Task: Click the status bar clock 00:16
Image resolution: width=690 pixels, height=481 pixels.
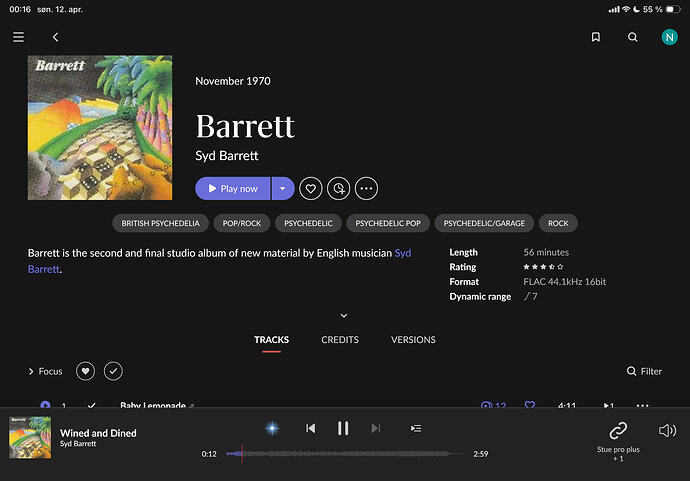Action: coord(20,9)
